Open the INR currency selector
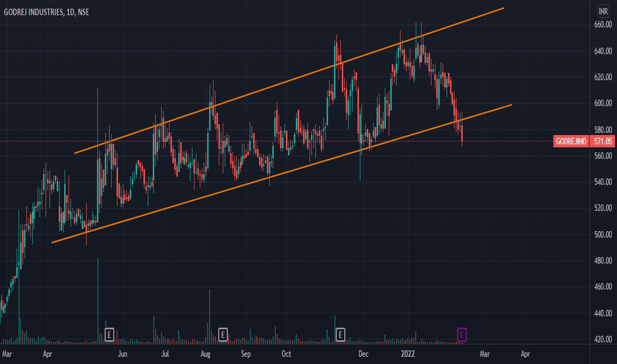Viewport: 617px width, 364px height. (x=603, y=11)
